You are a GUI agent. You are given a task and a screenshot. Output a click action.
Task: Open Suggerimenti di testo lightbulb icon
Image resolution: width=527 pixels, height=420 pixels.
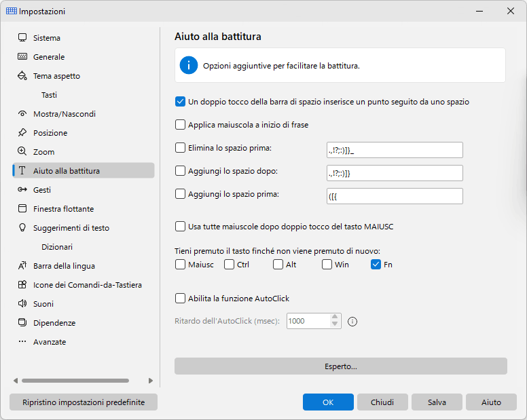click(x=22, y=227)
